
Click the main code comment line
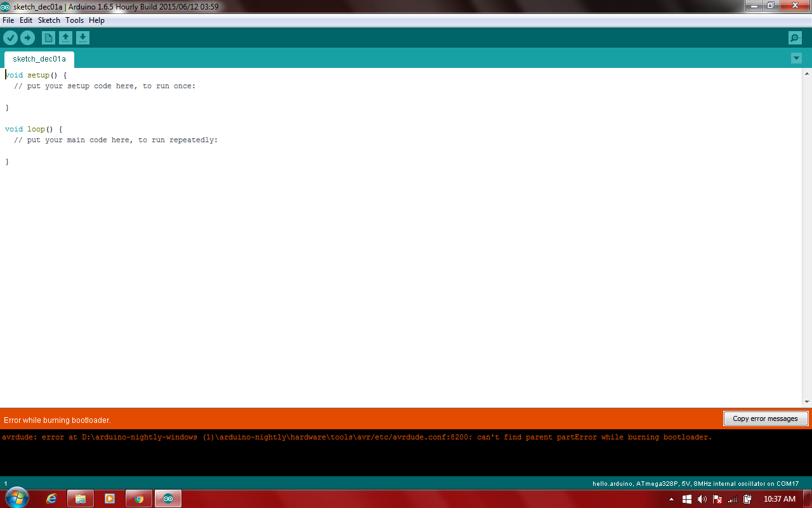pyautogui.click(x=116, y=140)
